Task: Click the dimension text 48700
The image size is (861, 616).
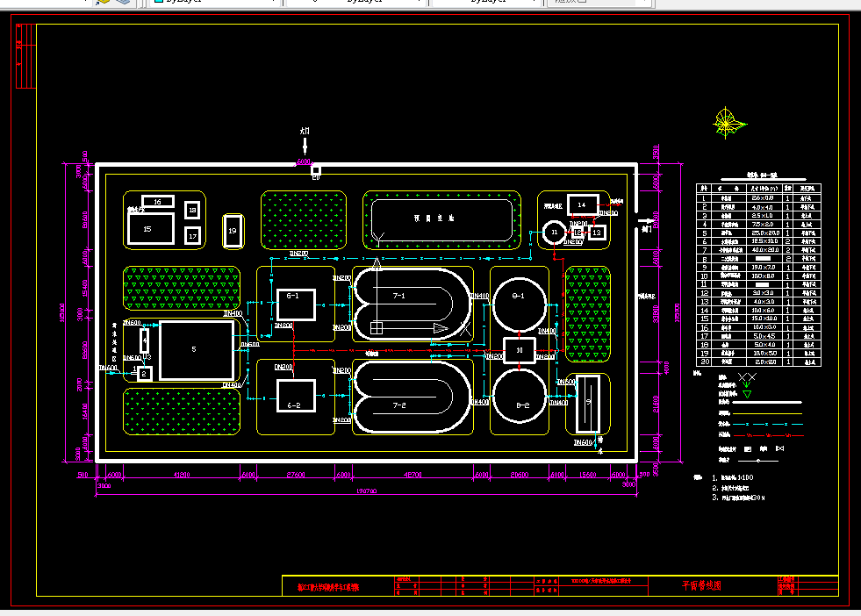Action: tap(413, 475)
